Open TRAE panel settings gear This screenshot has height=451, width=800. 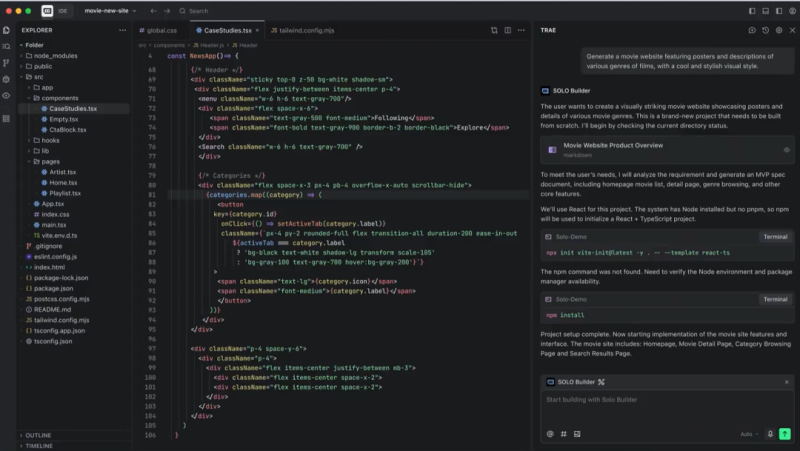pyautogui.click(x=778, y=30)
